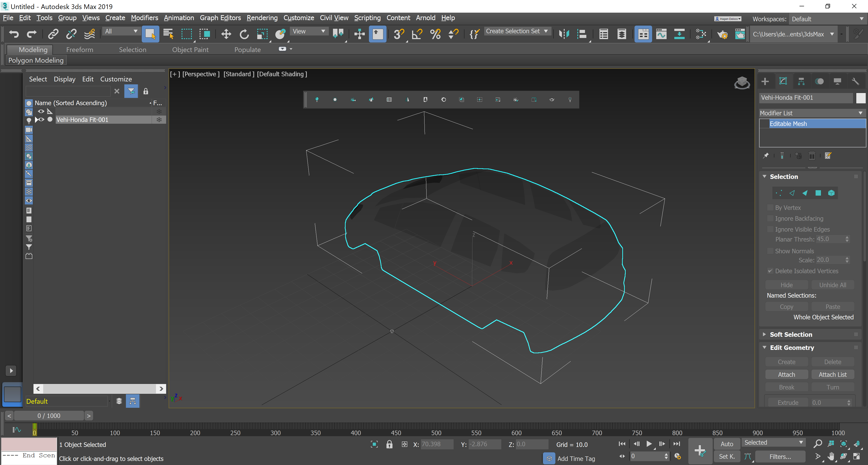Enable Vertex sub-object mode in Selection rollout

[779, 193]
